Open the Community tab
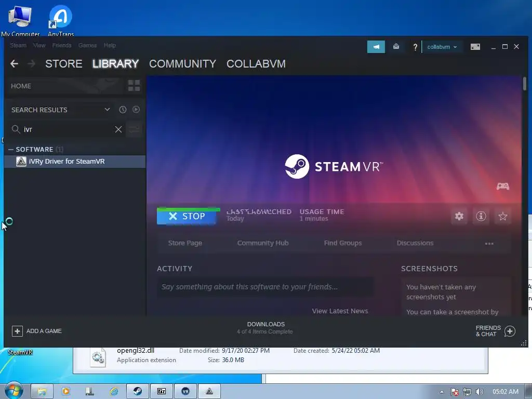Screen dimensions: 532x399 click(x=182, y=63)
